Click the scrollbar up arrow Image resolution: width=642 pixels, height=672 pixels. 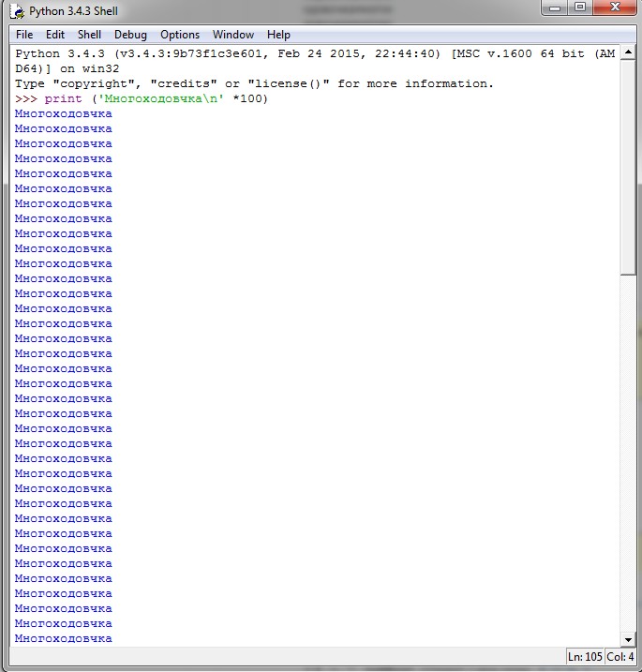pos(628,53)
